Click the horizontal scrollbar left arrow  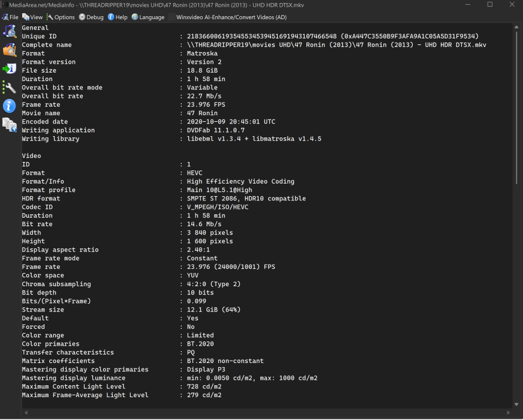click(x=25, y=413)
